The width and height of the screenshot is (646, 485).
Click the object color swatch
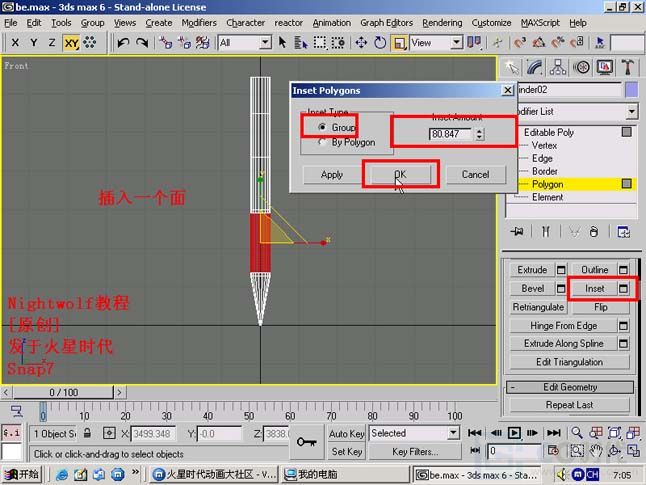coord(632,90)
